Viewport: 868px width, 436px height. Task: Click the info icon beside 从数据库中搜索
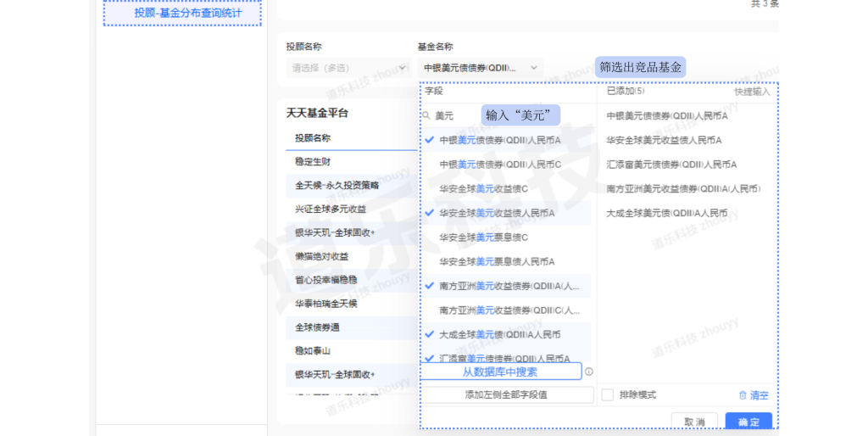click(589, 372)
